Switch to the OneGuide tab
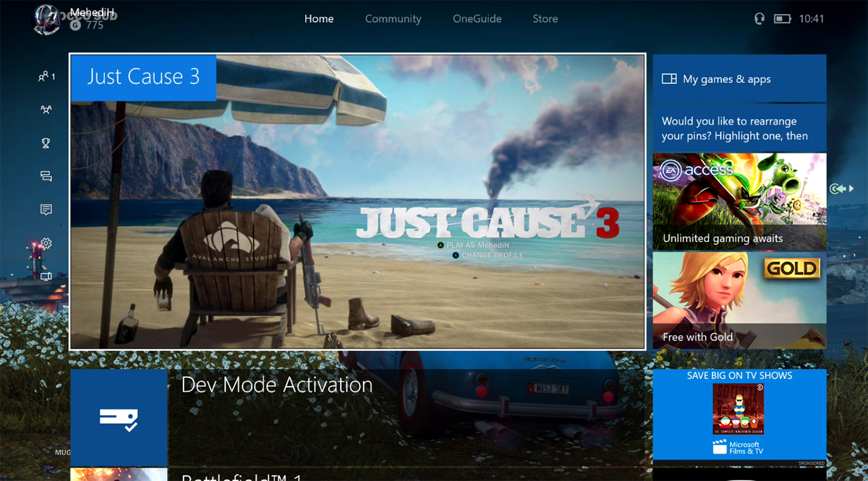The width and height of the screenshot is (868, 481). point(477,19)
